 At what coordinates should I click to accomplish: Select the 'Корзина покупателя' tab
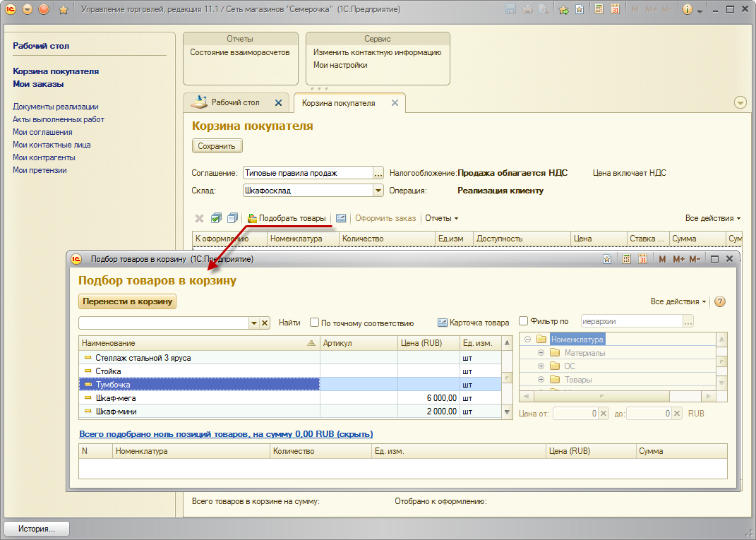pyautogui.click(x=349, y=103)
